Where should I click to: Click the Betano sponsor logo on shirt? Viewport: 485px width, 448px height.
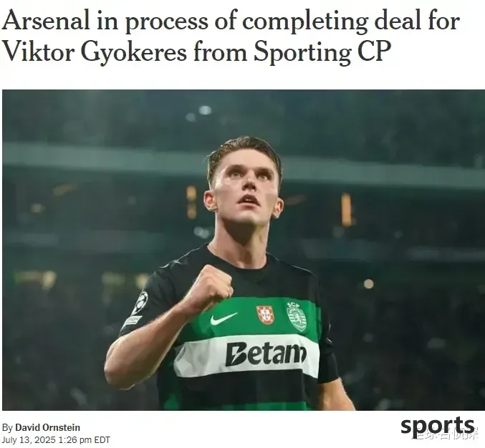[266, 354]
